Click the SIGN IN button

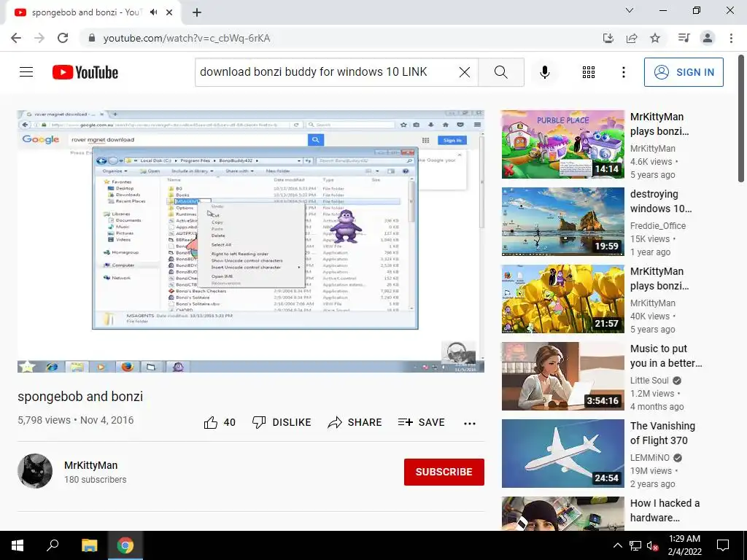click(x=684, y=72)
